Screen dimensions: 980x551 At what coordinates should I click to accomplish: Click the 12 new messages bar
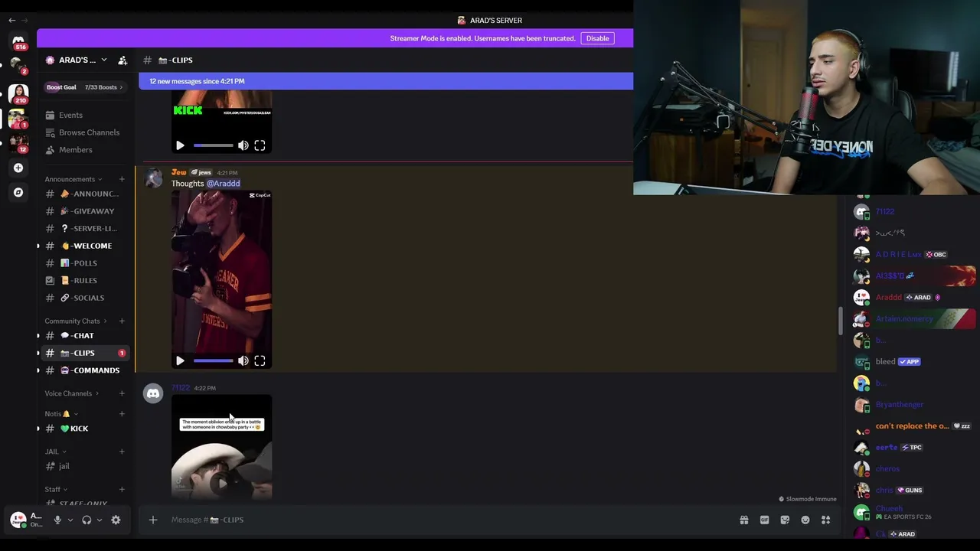pyautogui.click(x=386, y=81)
